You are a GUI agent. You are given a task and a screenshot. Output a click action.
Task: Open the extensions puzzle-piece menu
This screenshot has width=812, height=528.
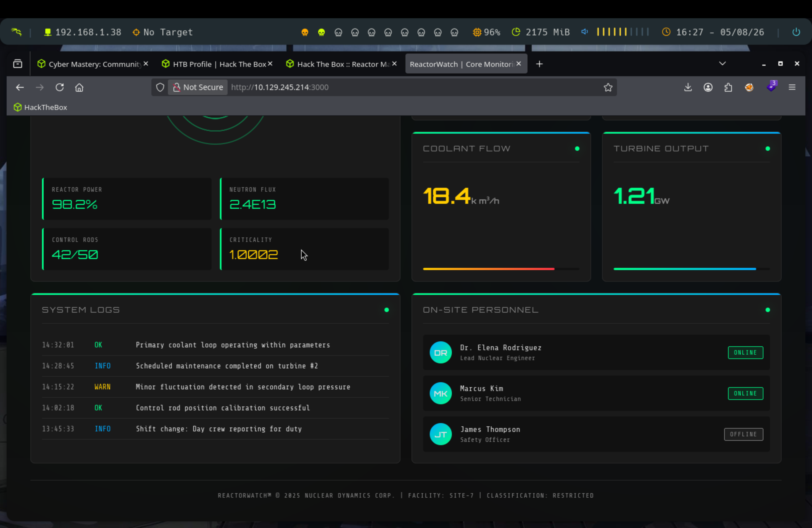(728, 87)
